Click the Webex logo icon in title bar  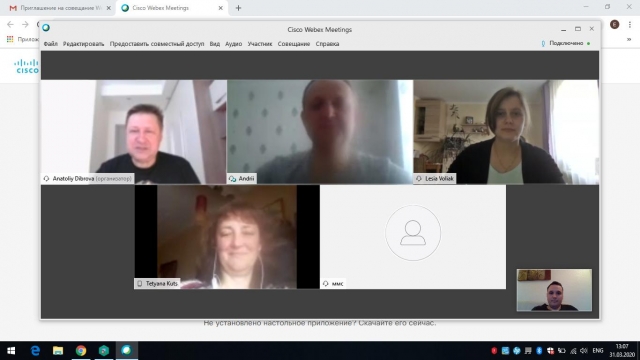(x=46, y=28)
